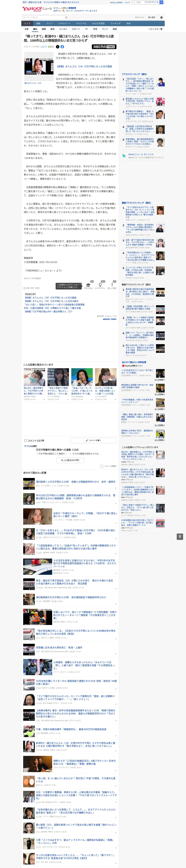
Task: Click the top web search button
Action: (x=161, y=2)
